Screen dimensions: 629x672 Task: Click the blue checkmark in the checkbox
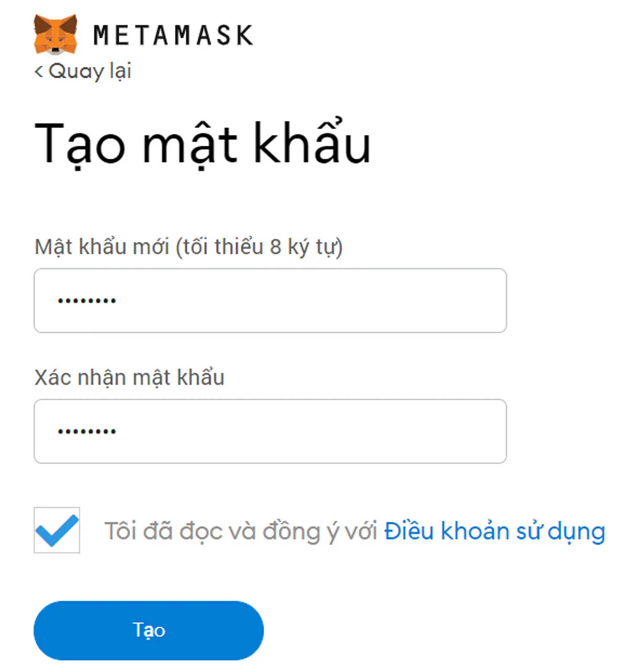pyautogui.click(x=57, y=530)
